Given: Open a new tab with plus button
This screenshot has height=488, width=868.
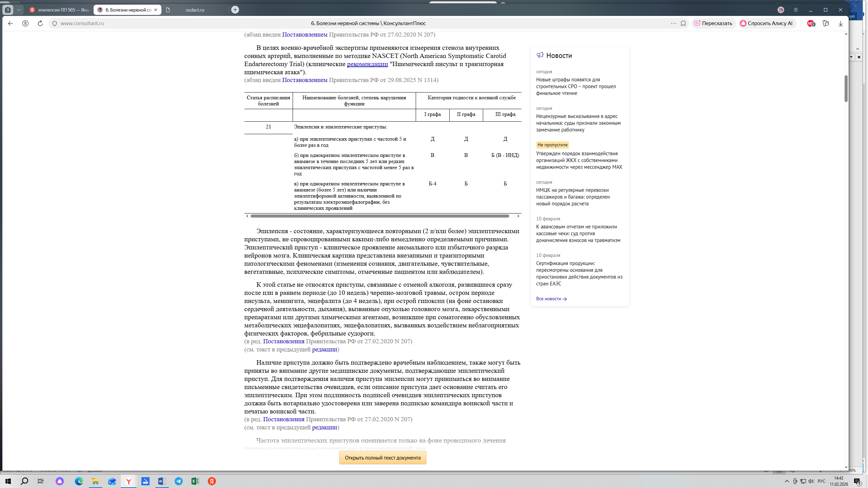Looking at the screenshot, I should (235, 10).
